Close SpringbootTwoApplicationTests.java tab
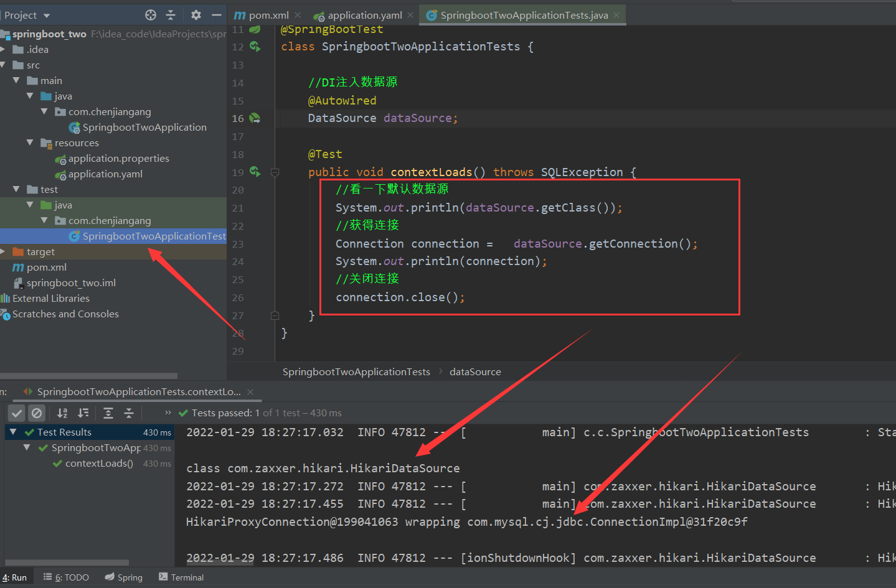The width and height of the screenshot is (896, 588). 616,15
